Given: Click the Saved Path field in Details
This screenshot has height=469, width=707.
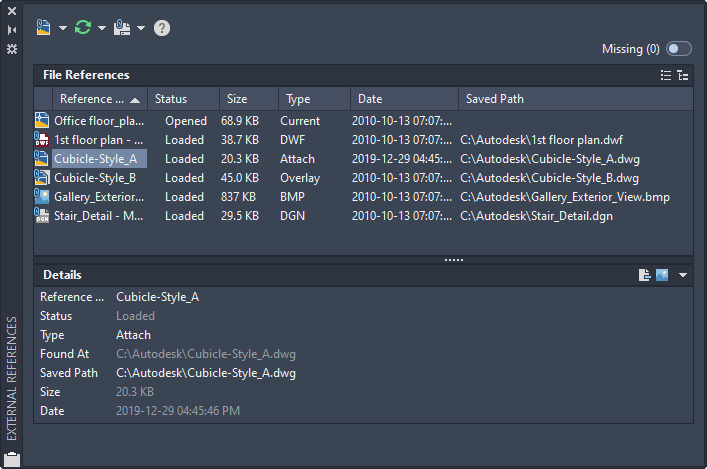Looking at the screenshot, I should pyautogui.click(x=206, y=373).
